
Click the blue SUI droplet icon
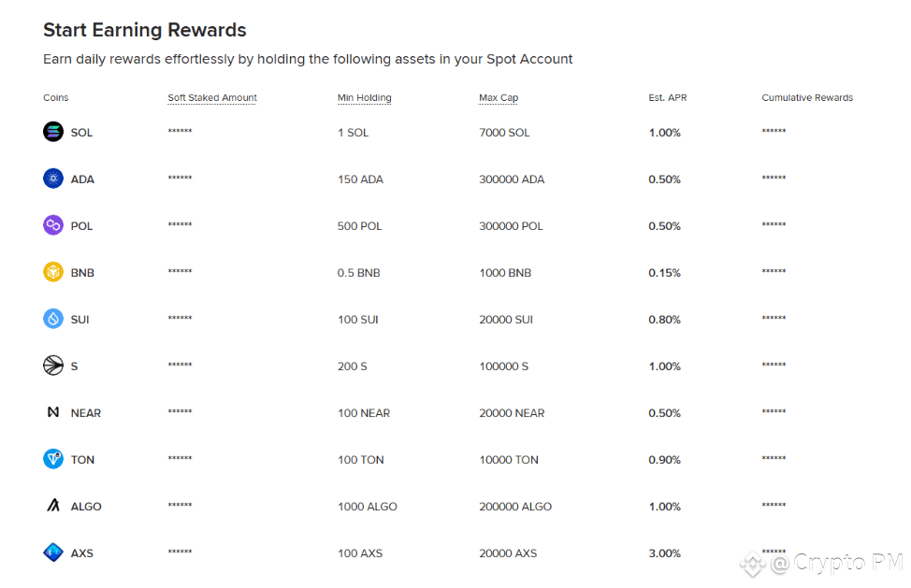[53, 319]
